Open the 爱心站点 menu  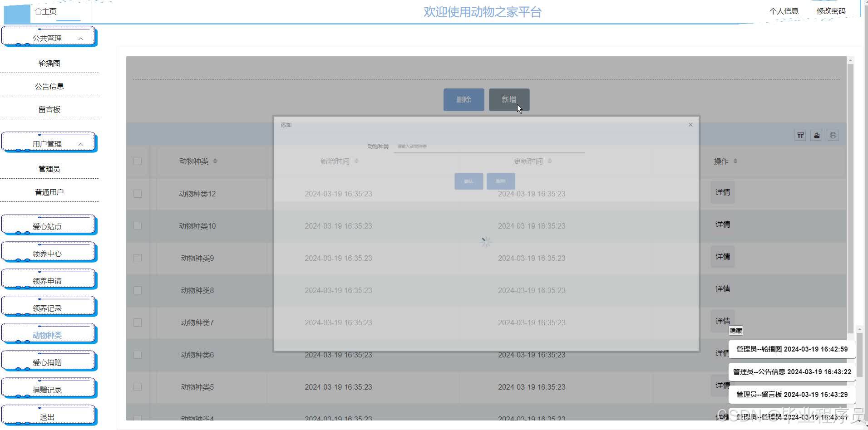[x=49, y=225]
